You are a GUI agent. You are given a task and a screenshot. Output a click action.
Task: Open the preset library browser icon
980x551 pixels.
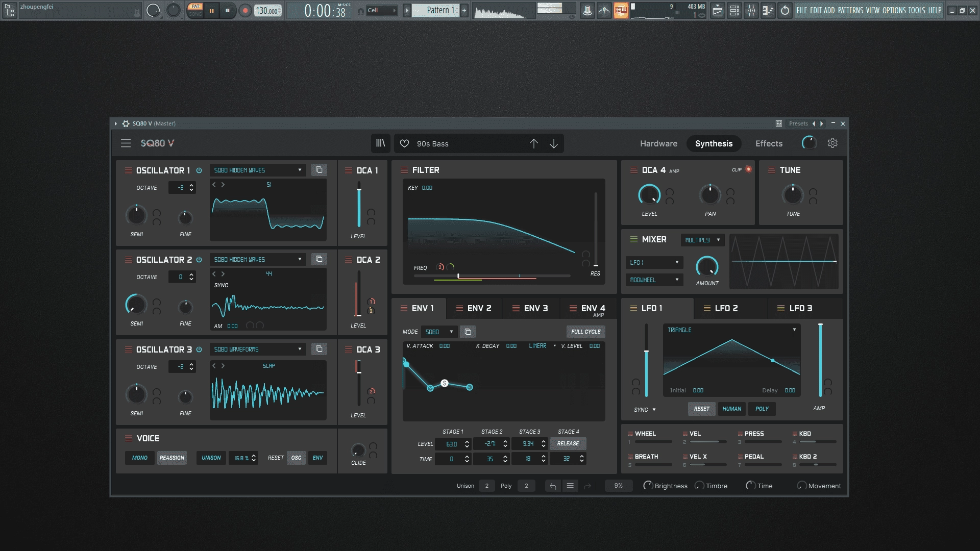tap(381, 143)
